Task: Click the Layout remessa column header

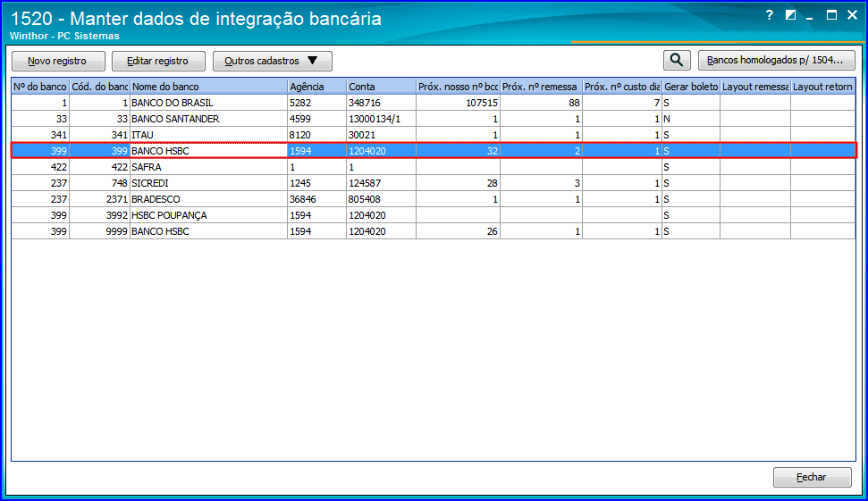Action: 755,87
